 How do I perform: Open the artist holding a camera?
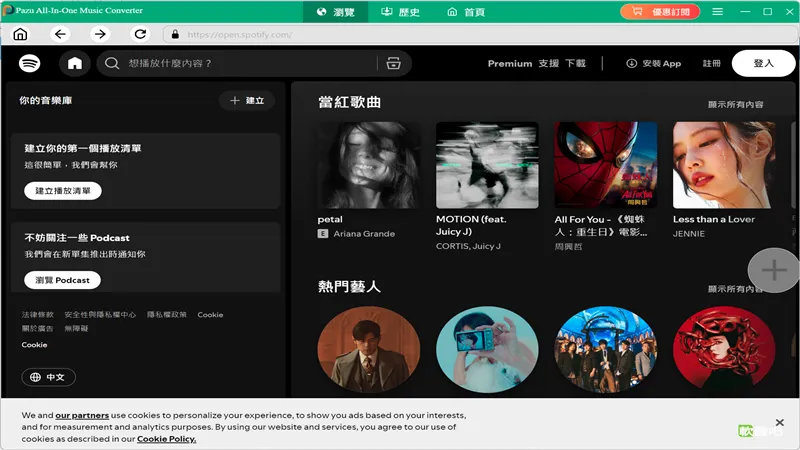pyautogui.click(x=487, y=349)
